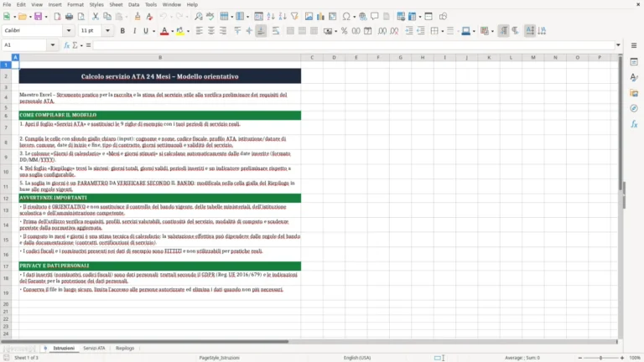The width and height of the screenshot is (644, 362).
Task: Open the File menu
Action: [7, 4]
